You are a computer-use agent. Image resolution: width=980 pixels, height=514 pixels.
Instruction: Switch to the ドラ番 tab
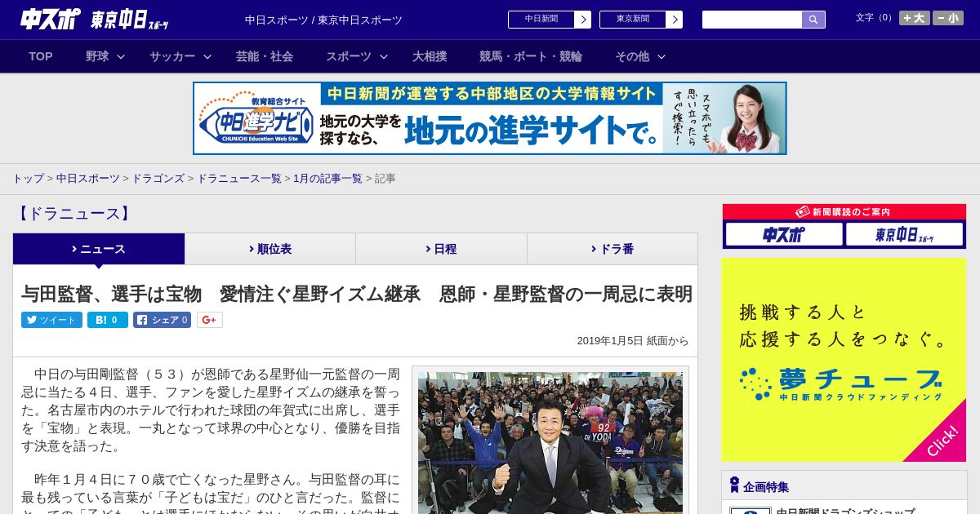point(612,249)
